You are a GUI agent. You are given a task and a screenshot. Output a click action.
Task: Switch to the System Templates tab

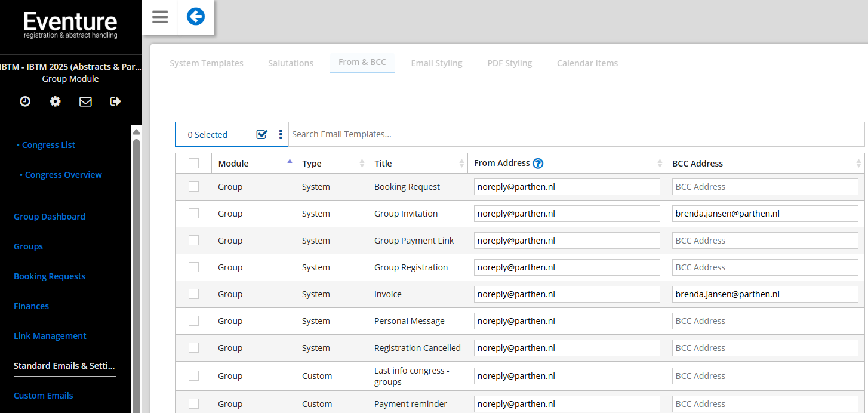point(207,63)
